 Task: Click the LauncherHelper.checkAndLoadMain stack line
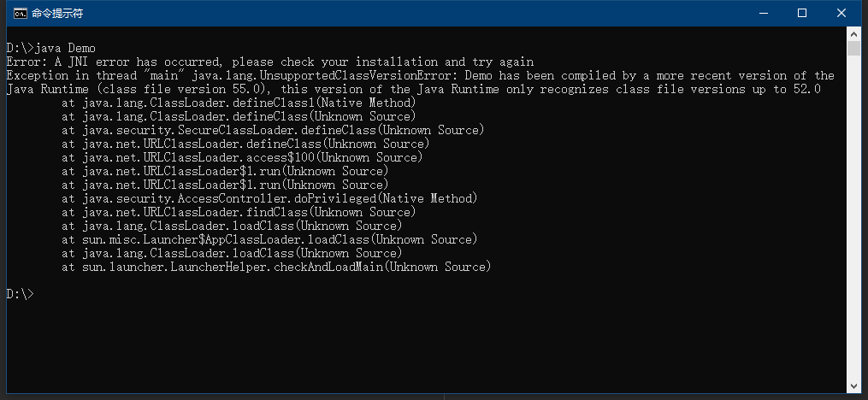[276, 267]
